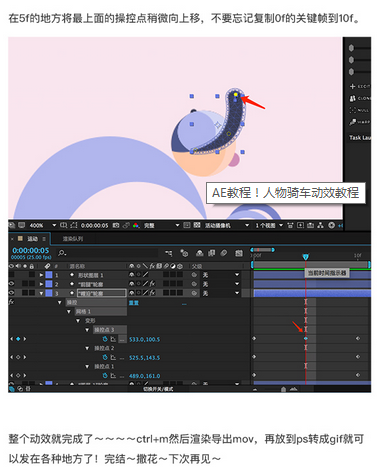Go to previous keyframe of 操控点 1
This screenshot has height=467, width=386.
point(12,375)
